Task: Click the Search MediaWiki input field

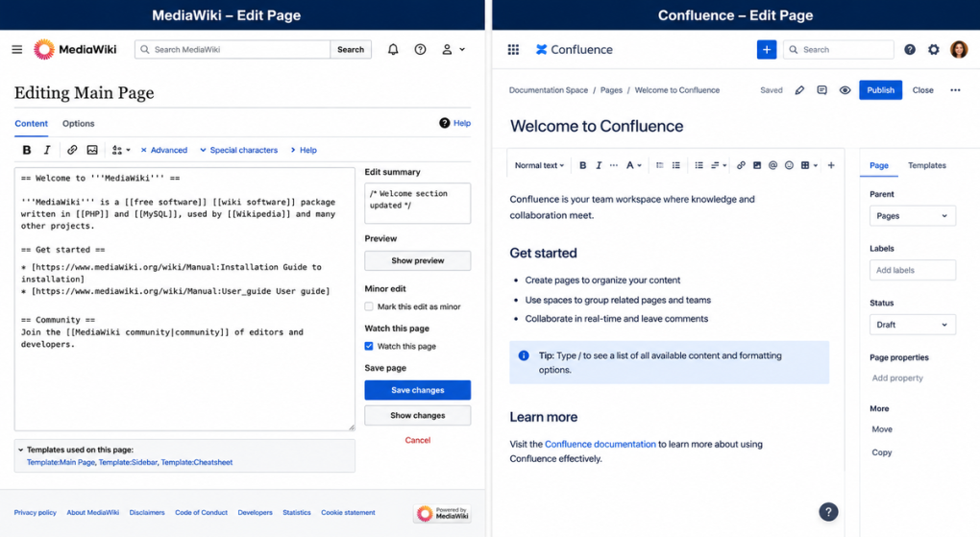Action: click(x=233, y=49)
